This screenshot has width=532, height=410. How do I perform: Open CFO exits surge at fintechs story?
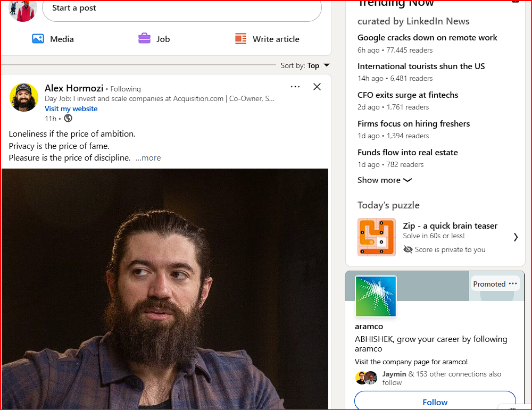(x=408, y=95)
